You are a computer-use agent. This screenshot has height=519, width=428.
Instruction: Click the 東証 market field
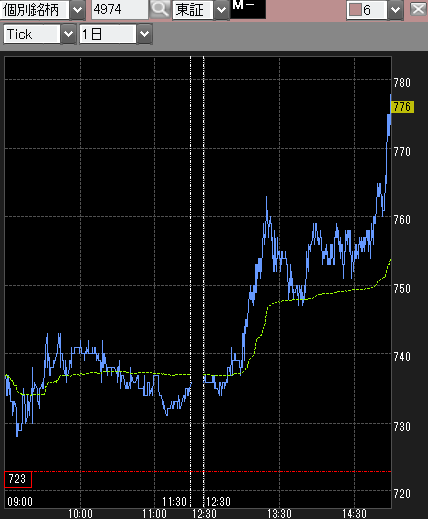point(193,10)
